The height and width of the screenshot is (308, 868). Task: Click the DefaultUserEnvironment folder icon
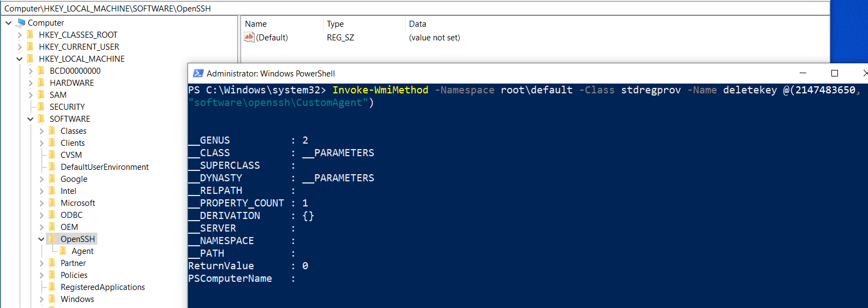click(x=52, y=167)
